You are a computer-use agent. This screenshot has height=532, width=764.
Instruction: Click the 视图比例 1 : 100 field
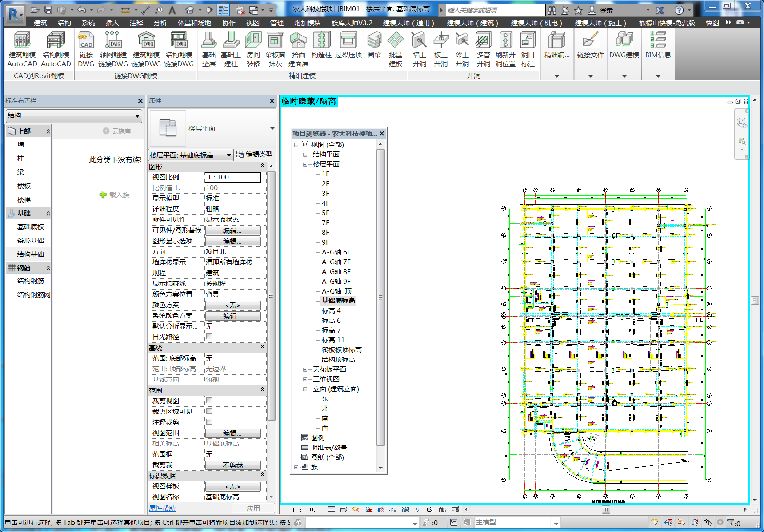233,177
